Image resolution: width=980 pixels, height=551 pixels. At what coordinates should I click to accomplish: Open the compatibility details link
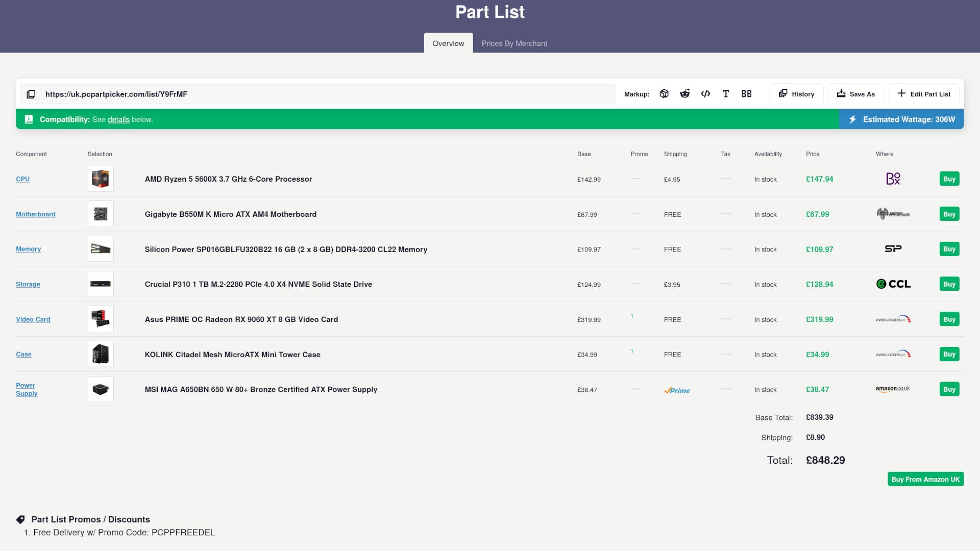coord(118,119)
